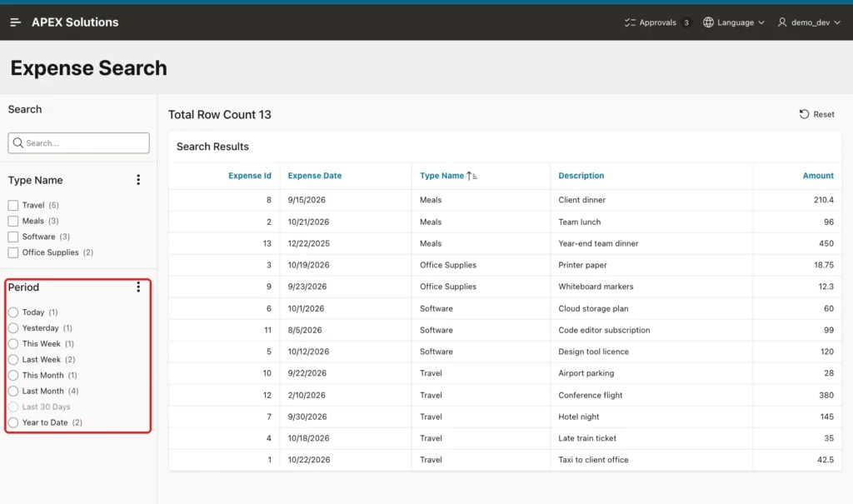Open the hamburger navigation menu
Image resolution: width=853 pixels, height=504 pixels.
(15, 22)
